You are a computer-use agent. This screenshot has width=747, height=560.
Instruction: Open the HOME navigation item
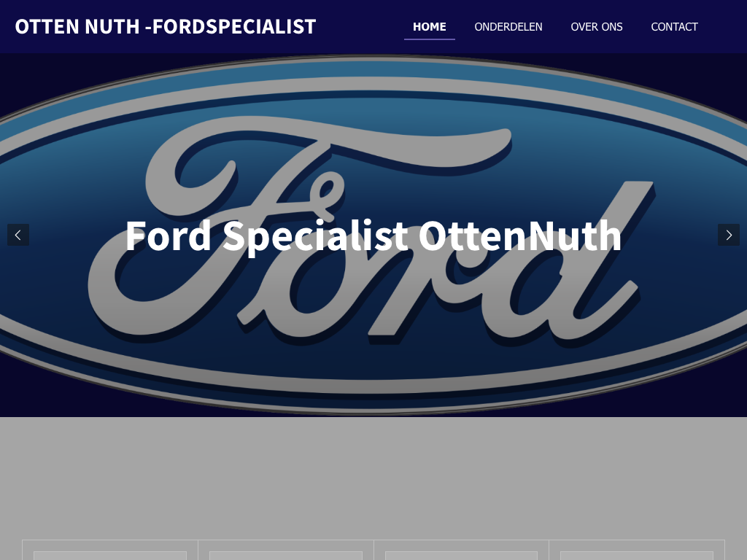click(429, 27)
